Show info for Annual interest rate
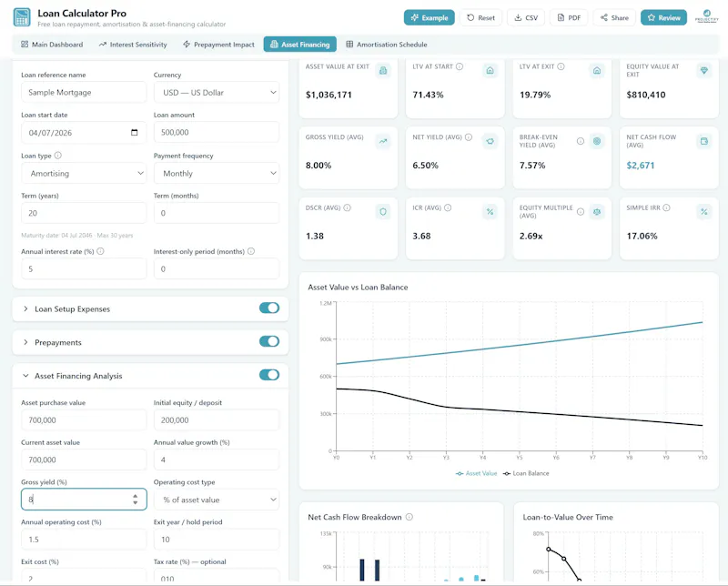This screenshot has width=728, height=586. click(100, 251)
